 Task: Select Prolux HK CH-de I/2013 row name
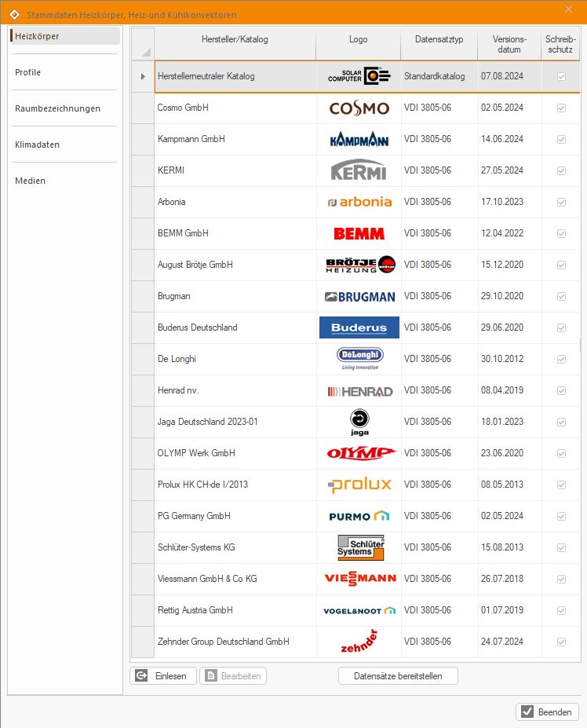pyautogui.click(x=202, y=485)
